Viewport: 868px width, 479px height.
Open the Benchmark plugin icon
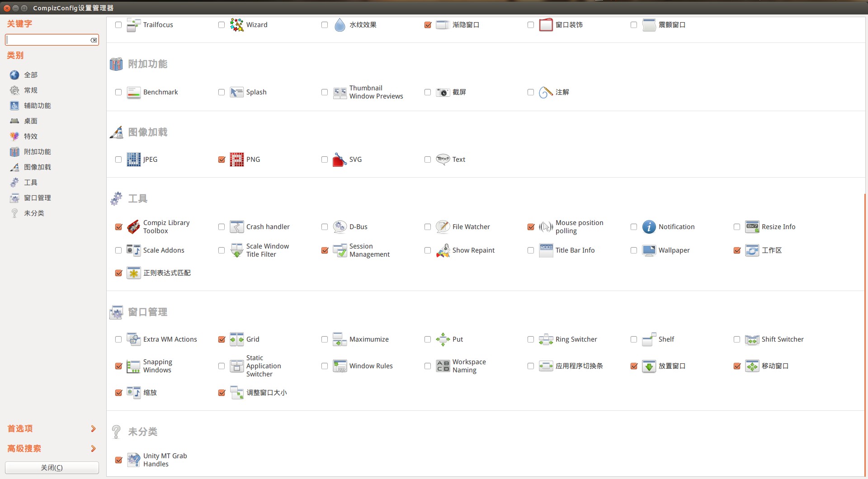(134, 92)
